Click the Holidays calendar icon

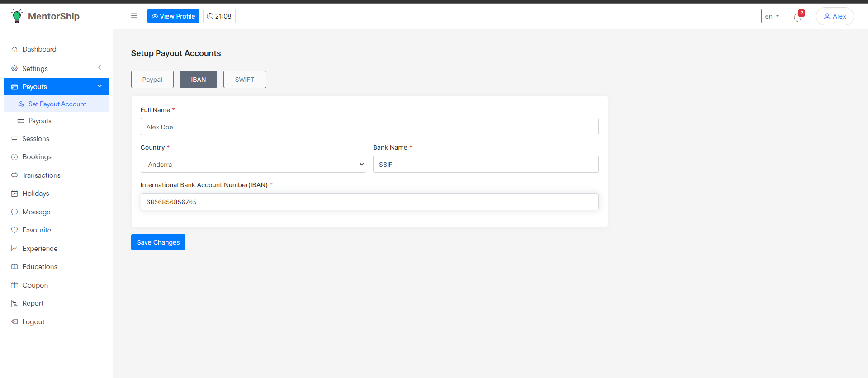coord(14,194)
